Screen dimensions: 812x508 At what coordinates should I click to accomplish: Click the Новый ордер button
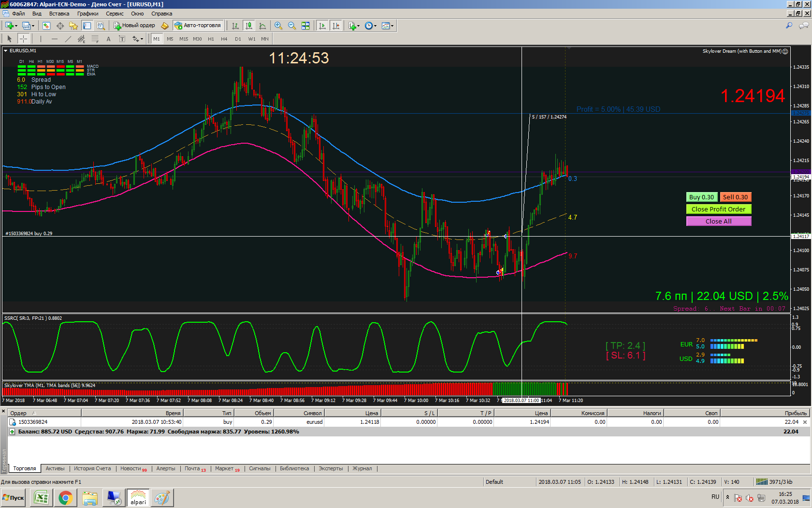134,26
